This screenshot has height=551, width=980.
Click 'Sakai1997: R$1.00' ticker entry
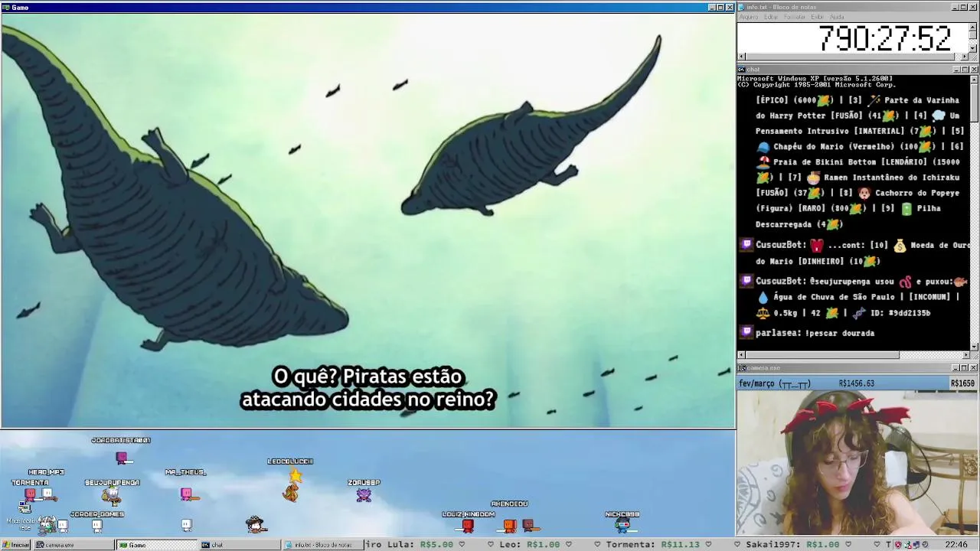point(793,545)
